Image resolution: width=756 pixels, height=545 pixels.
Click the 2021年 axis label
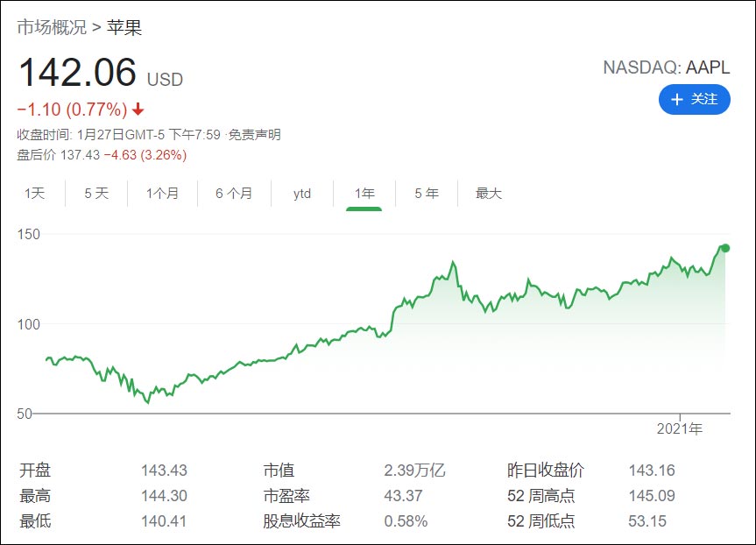(x=680, y=428)
